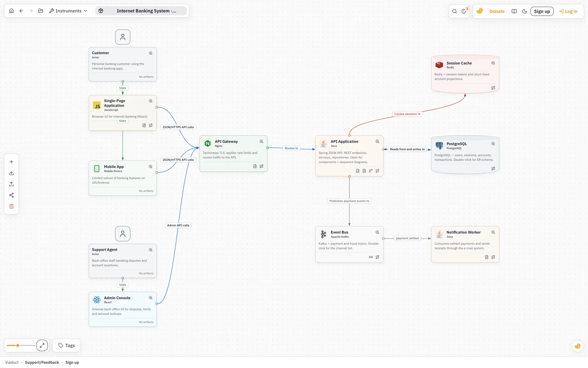The height and width of the screenshot is (368, 588).
Task: Click the 'Routes to' edge label
Action: pyautogui.click(x=291, y=148)
